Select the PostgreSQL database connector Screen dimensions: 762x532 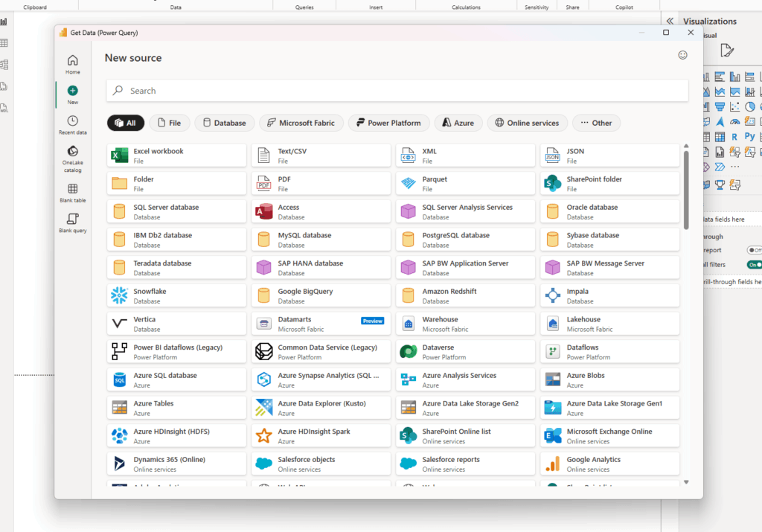[x=465, y=240]
